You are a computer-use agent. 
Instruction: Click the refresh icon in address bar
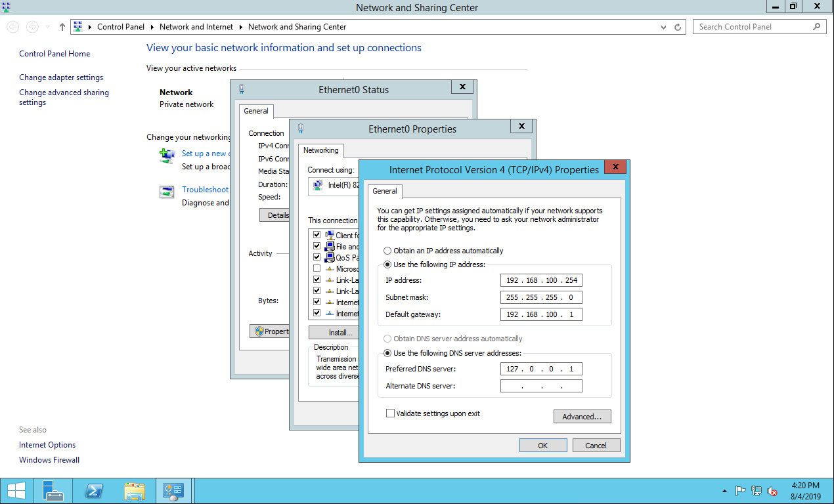pos(678,27)
